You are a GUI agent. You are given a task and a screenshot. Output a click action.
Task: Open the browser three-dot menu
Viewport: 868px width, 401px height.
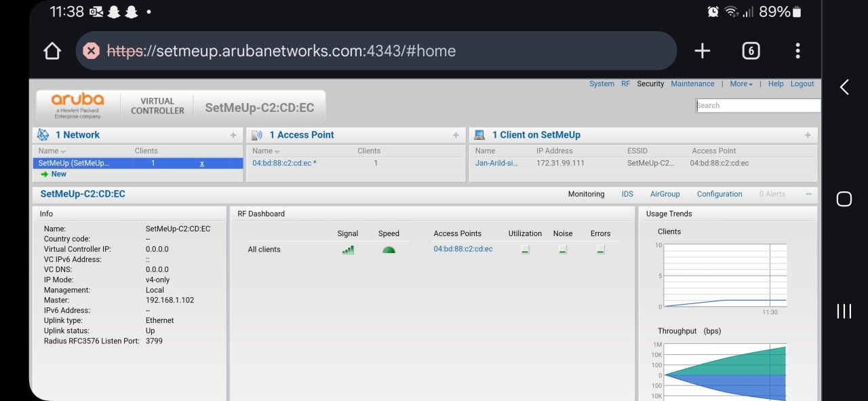point(797,51)
